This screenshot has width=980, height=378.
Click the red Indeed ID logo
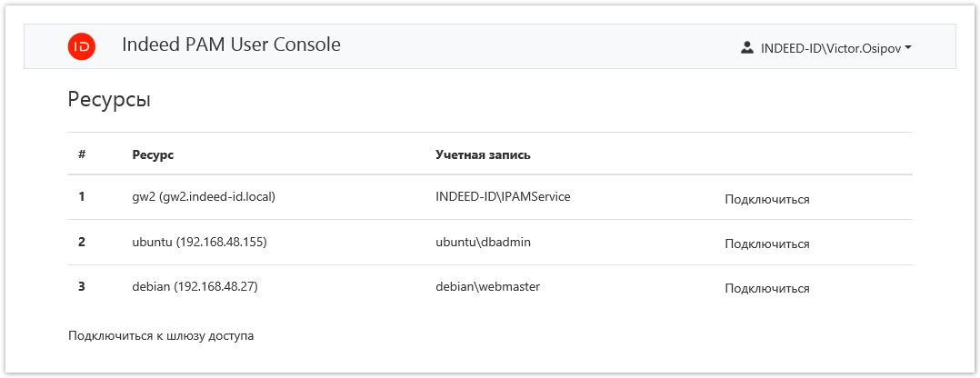(x=82, y=46)
